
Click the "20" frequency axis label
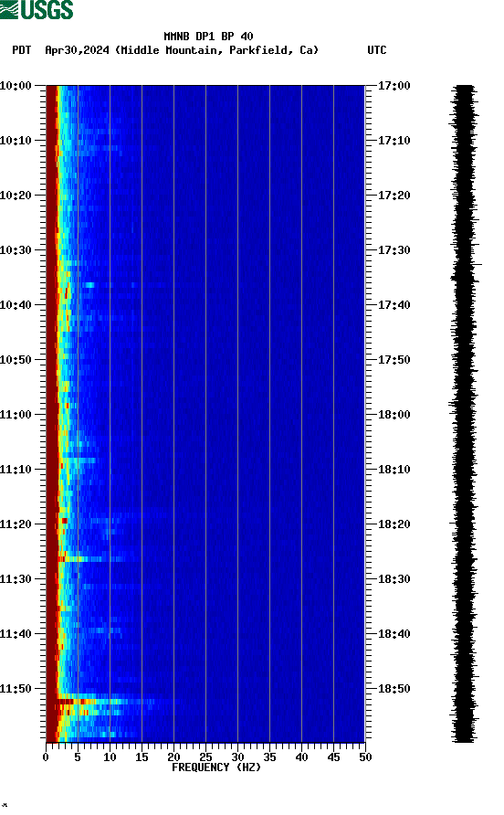pyautogui.click(x=173, y=757)
